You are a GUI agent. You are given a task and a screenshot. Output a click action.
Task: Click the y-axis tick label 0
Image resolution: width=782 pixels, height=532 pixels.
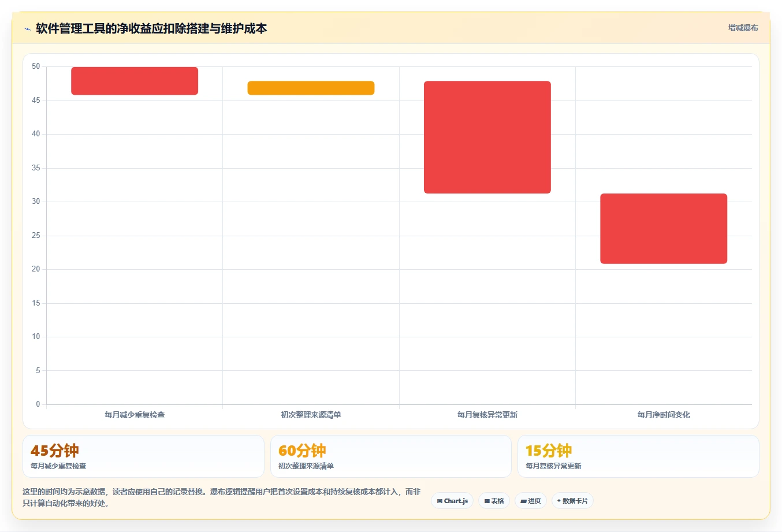tap(38, 404)
